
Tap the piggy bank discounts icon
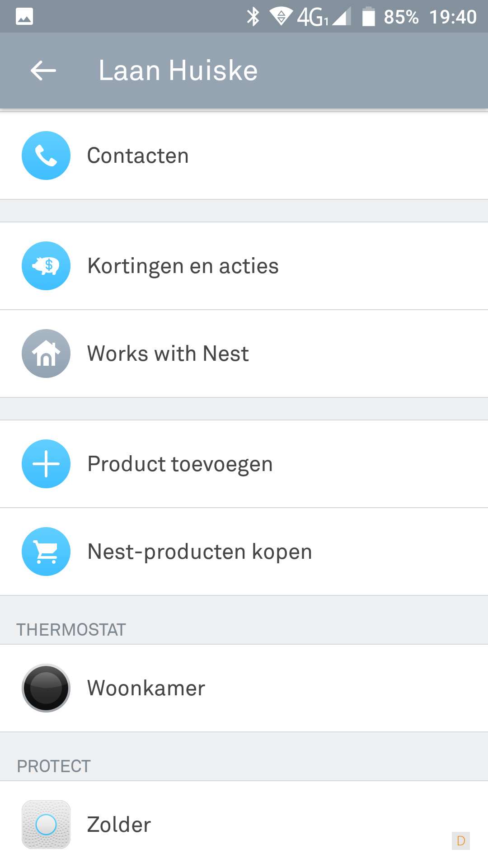46,266
